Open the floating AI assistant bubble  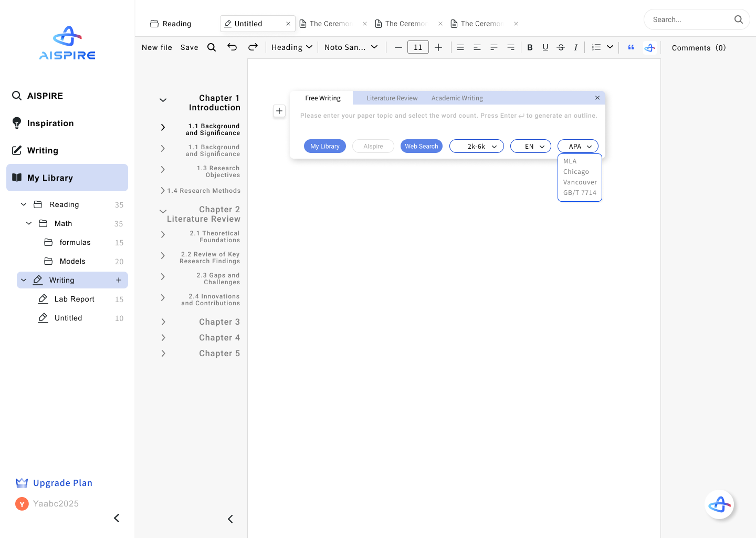(x=720, y=504)
